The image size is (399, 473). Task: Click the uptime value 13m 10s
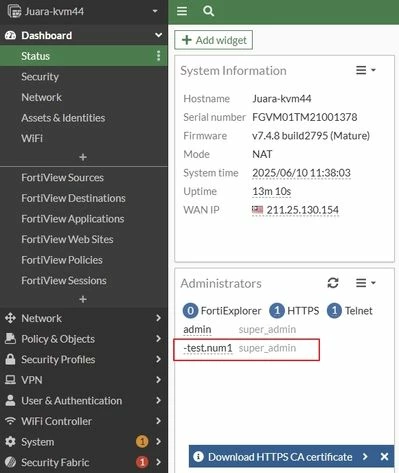[272, 191]
